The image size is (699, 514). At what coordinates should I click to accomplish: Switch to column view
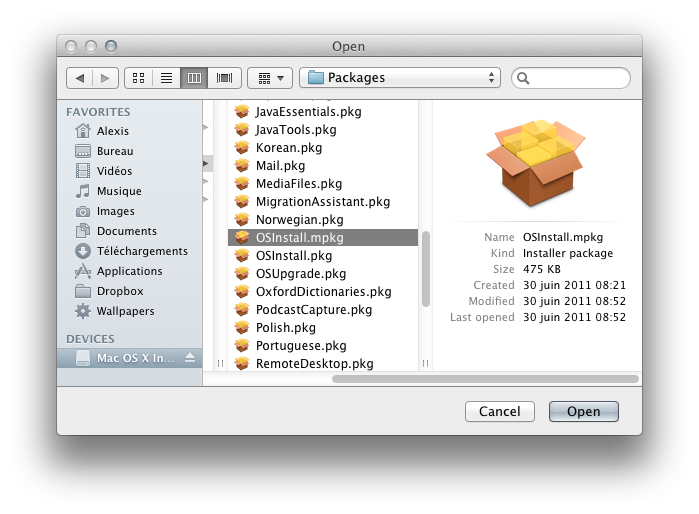click(x=194, y=78)
